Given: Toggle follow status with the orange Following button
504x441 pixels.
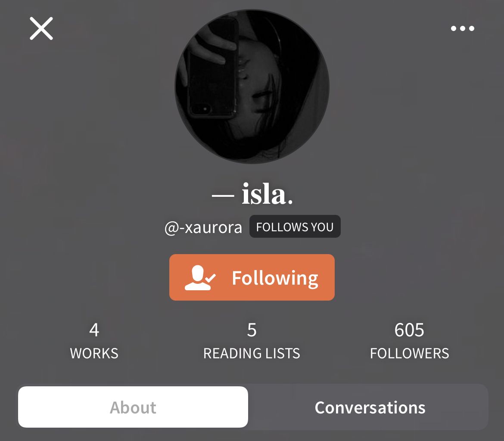Looking at the screenshot, I should click(x=252, y=277).
